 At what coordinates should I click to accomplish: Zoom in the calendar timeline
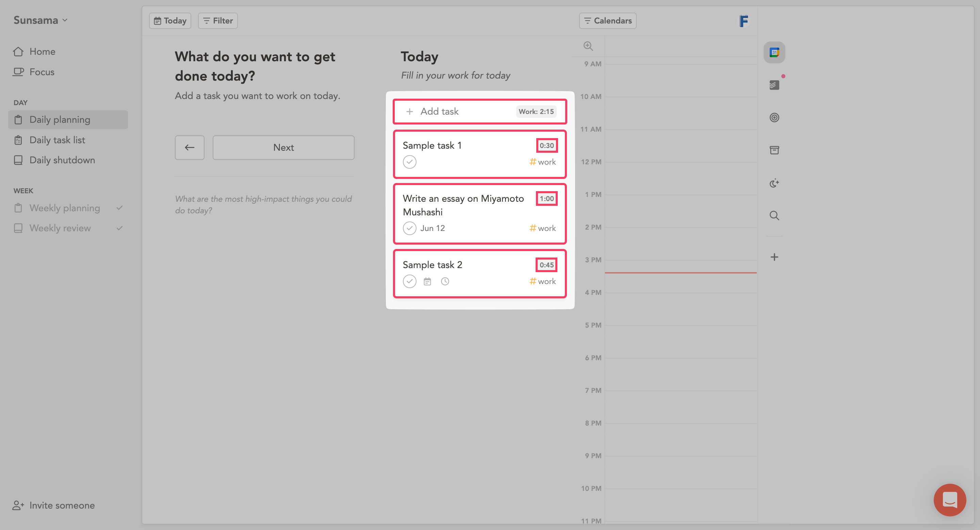tap(588, 46)
